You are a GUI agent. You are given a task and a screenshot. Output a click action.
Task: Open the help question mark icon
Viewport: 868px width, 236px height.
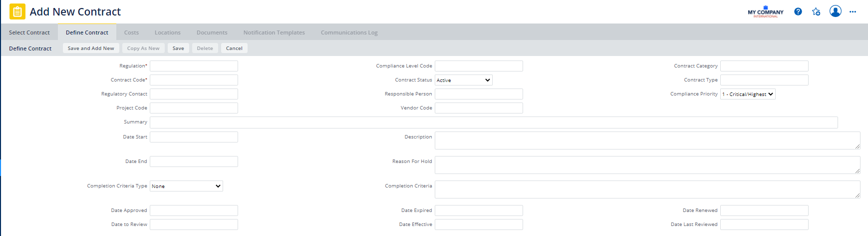pos(798,11)
